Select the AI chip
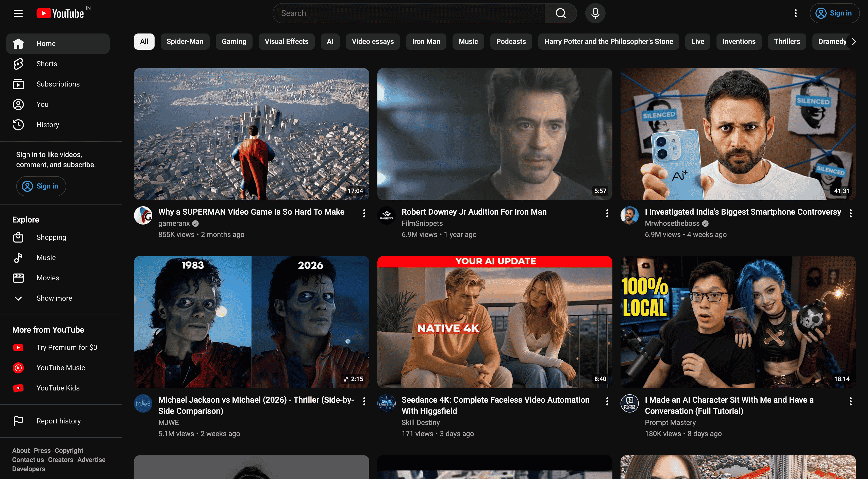 [330, 41]
